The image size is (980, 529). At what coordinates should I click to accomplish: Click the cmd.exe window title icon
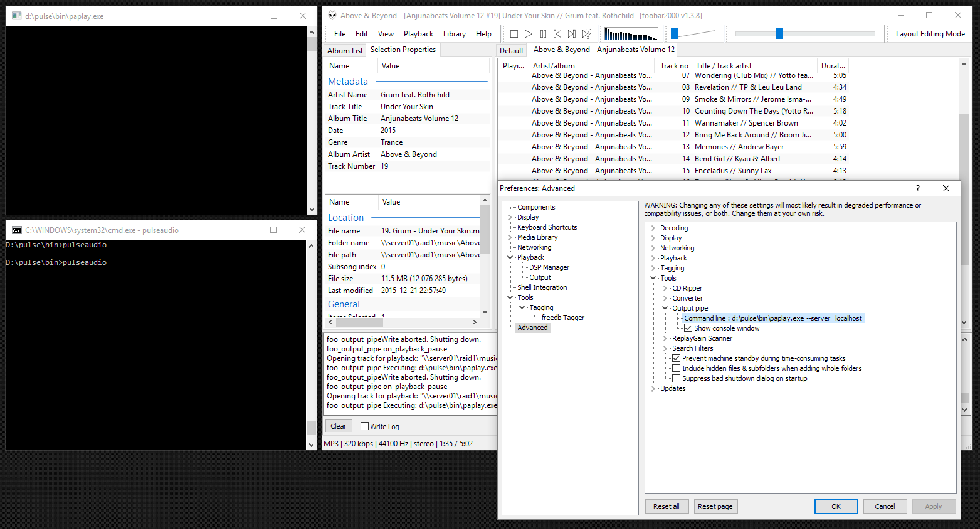(17, 230)
